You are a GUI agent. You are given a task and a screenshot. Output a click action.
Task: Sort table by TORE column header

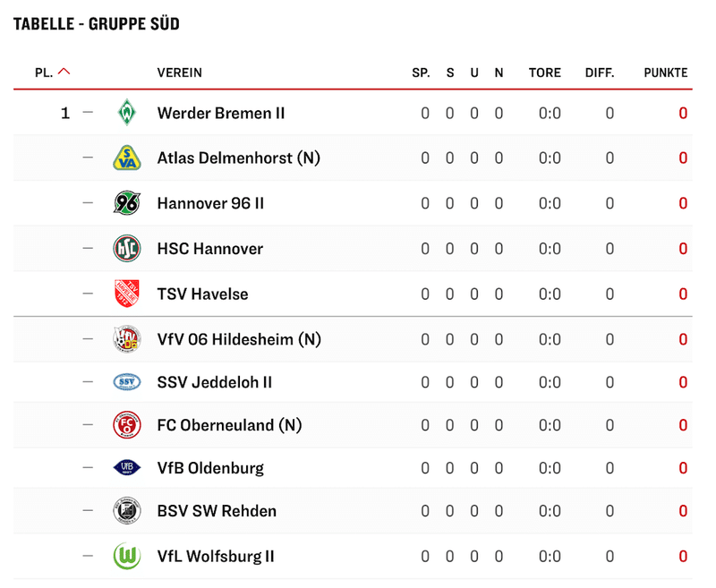pos(545,72)
